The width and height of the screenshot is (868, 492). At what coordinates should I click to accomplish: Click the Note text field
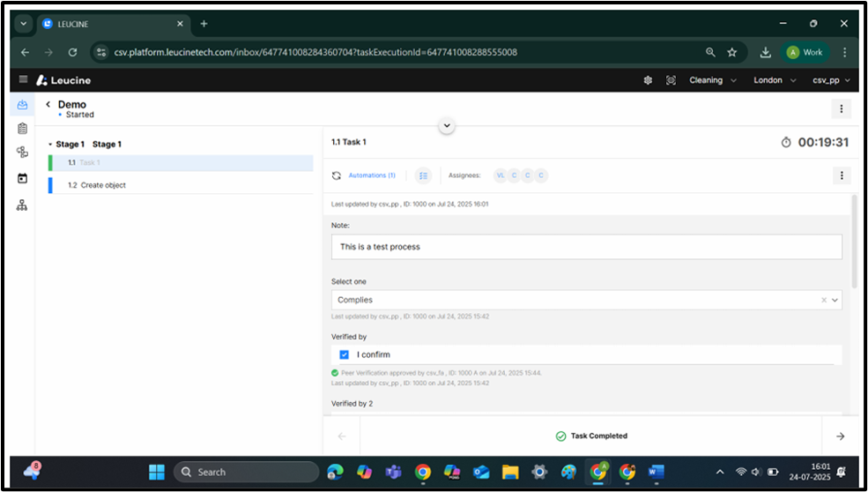pos(586,247)
